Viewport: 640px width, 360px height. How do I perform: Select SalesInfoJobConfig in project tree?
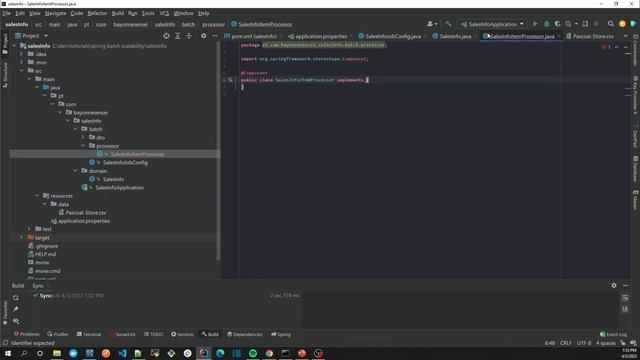pos(125,162)
